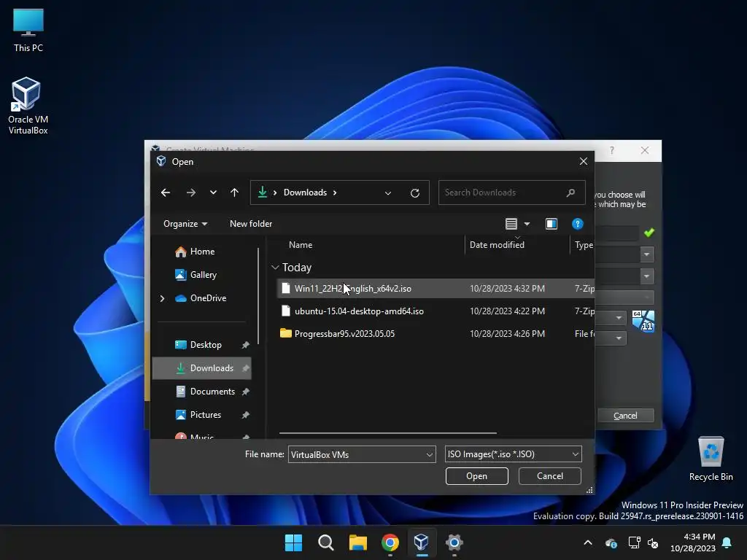747x560 pixels.
Task: Change the file view layout
Action: point(511,224)
